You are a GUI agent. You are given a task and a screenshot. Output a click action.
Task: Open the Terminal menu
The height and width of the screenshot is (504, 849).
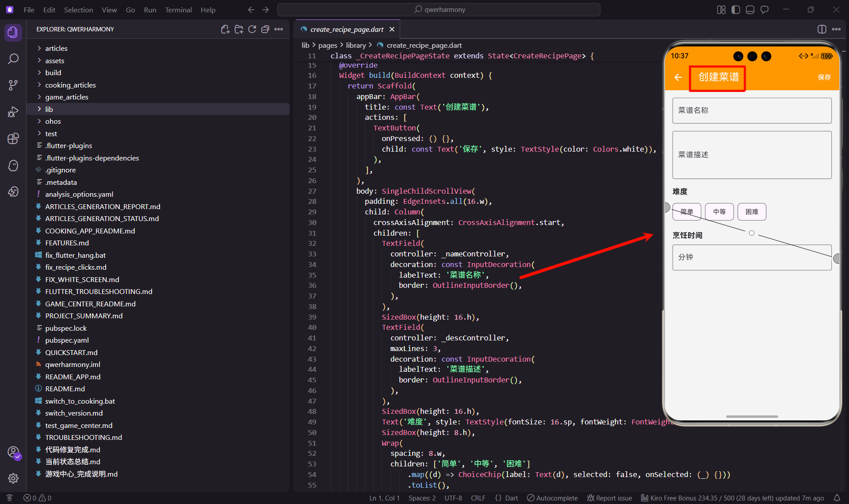click(x=178, y=10)
